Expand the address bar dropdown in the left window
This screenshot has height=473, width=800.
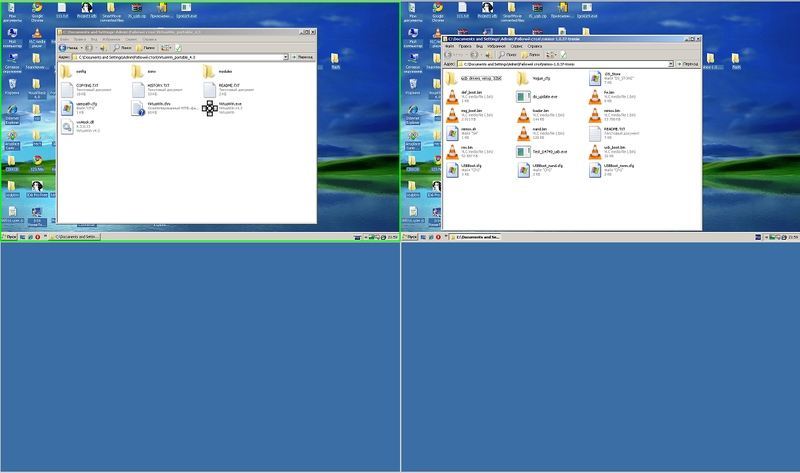click(286, 57)
